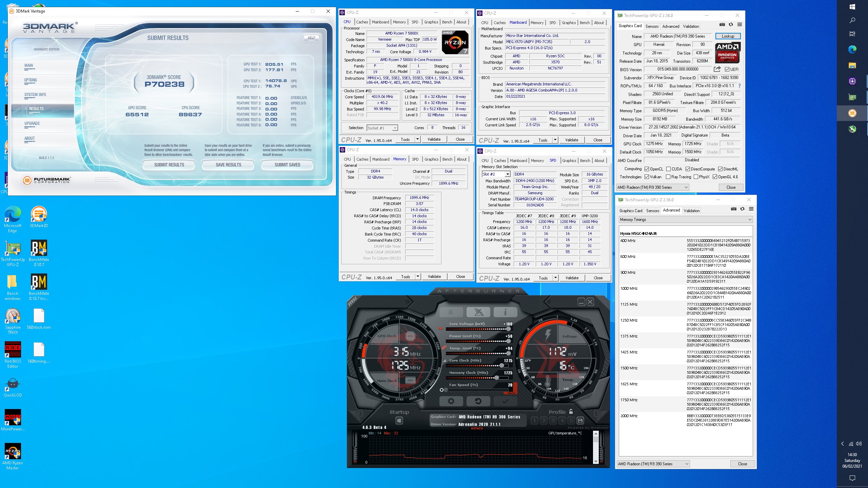Expand the Slot #2 dropdown in CPU-Z SPD
Image resolution: width=868 pixels, height=488 pixels.
508,174
